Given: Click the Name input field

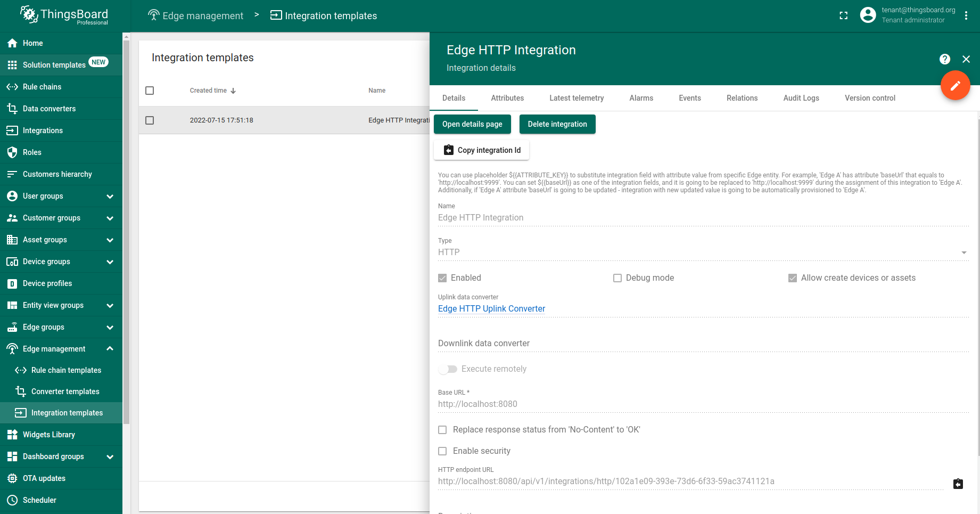Looking at the screenshot, I should click(x=703, y=218).
